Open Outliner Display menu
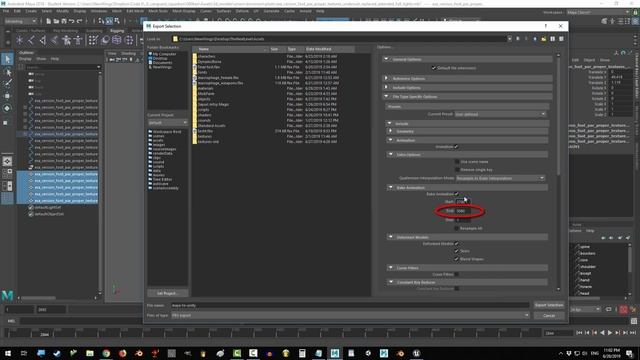 click(25, 59)
